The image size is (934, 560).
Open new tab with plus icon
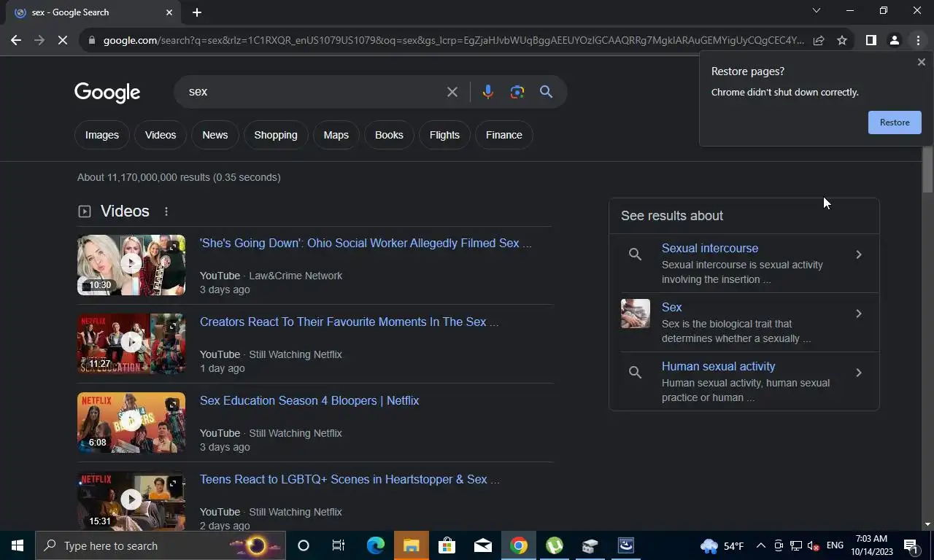click(197, 12)
